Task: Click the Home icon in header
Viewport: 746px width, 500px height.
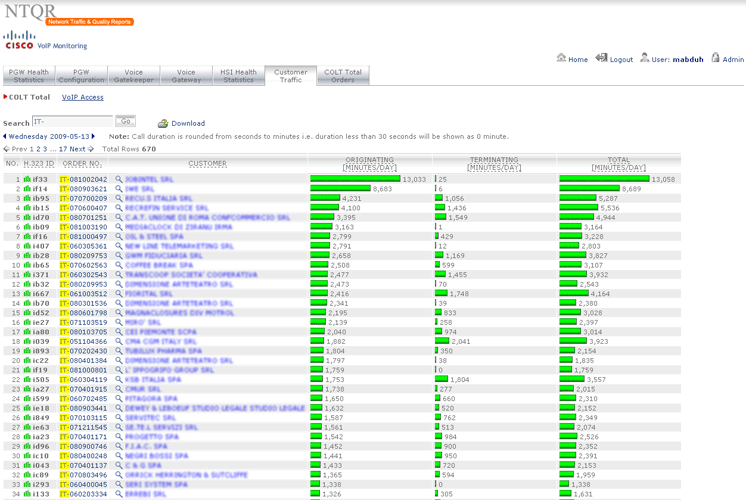Action: click(x=561, y=59)
